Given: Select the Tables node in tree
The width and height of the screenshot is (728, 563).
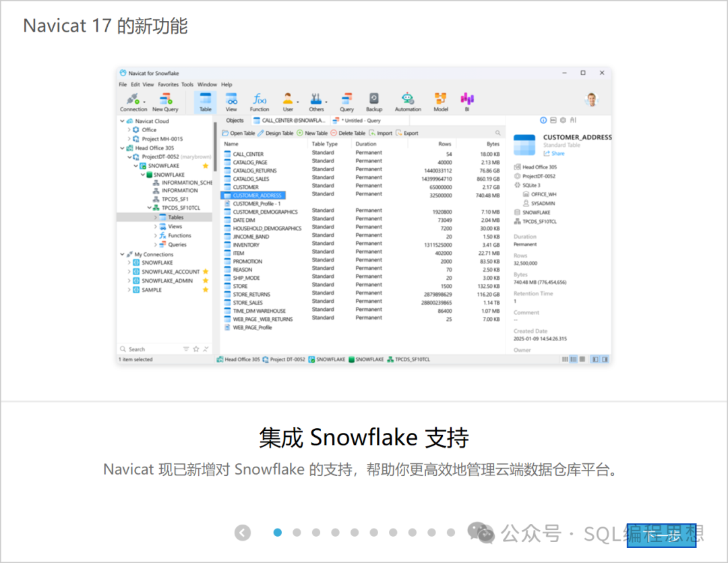Looking at the screenshot, I should click(x=164, y=217).
